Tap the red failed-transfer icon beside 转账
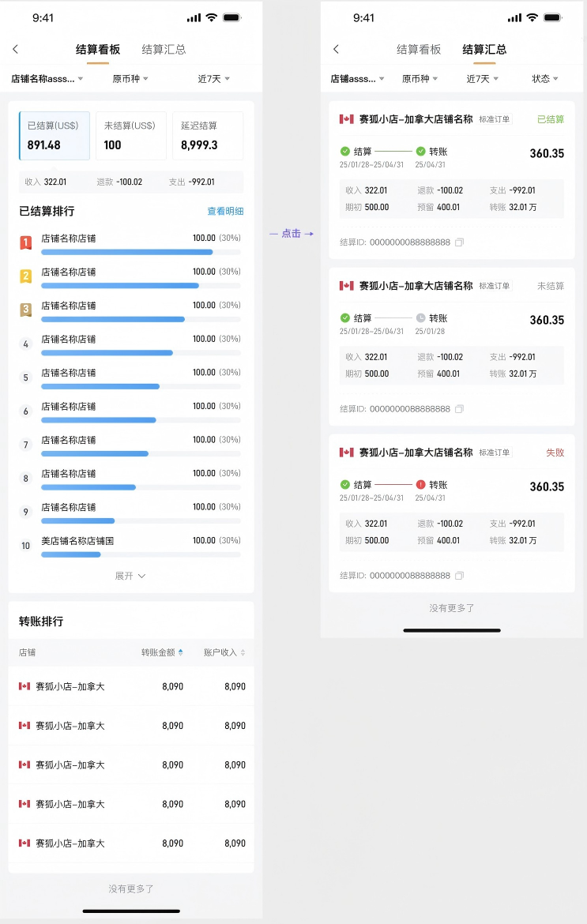This screenshot has width=587, height=924. click(421, 485)
